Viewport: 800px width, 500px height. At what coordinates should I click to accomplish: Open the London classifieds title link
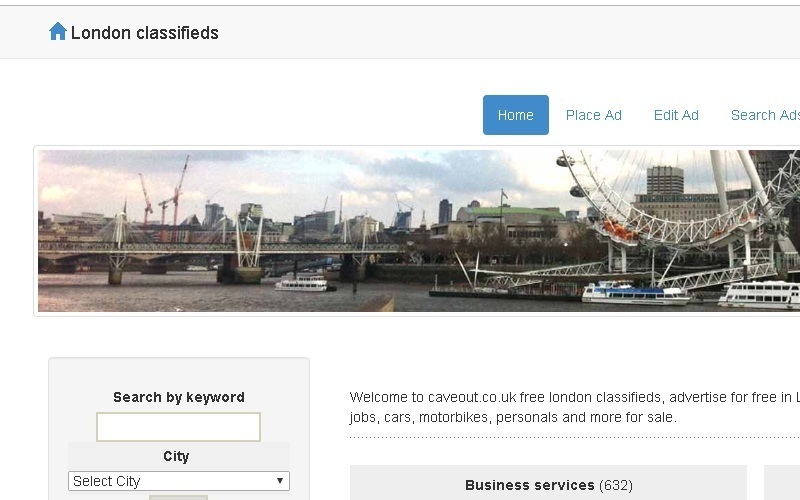tap(144, 33)
